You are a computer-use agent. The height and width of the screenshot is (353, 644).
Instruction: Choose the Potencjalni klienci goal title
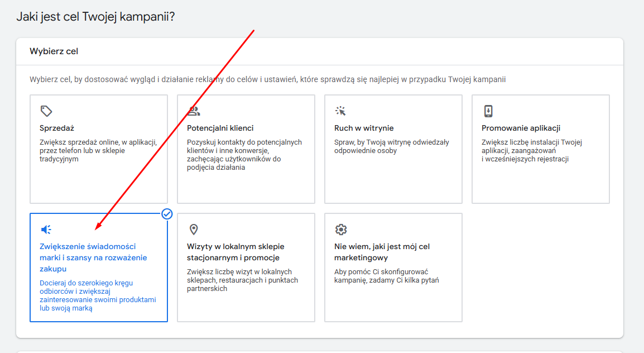pyautogui.click(x=220, y=128)
